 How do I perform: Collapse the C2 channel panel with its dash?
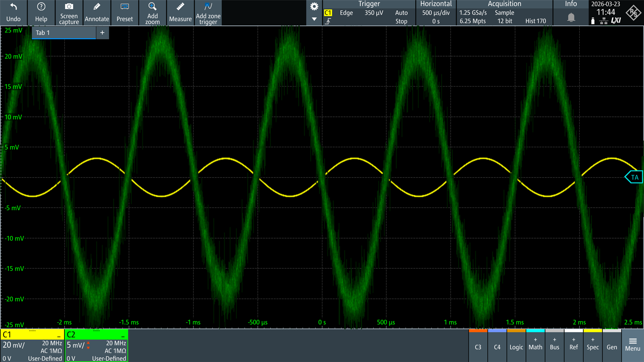[x=123, y=335]
